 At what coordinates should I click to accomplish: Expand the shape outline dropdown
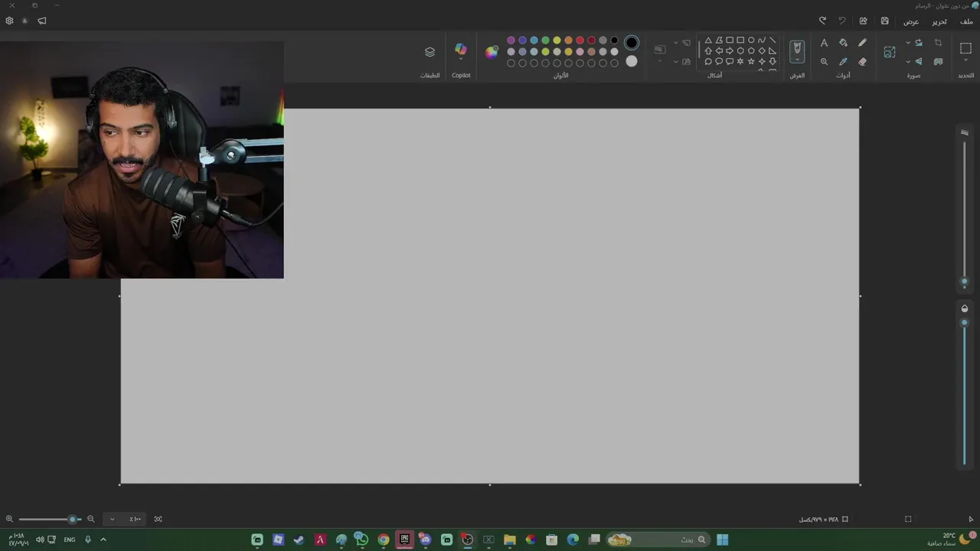(676, 43)
